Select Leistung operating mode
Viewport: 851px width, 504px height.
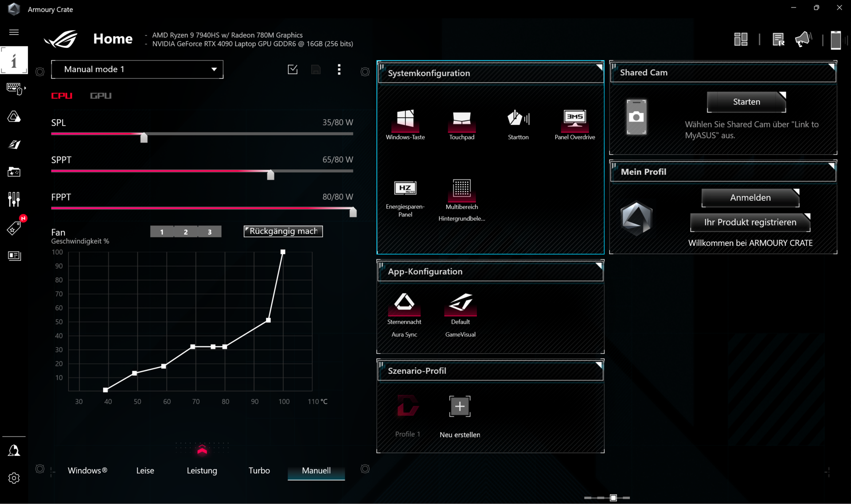point(202,471)
